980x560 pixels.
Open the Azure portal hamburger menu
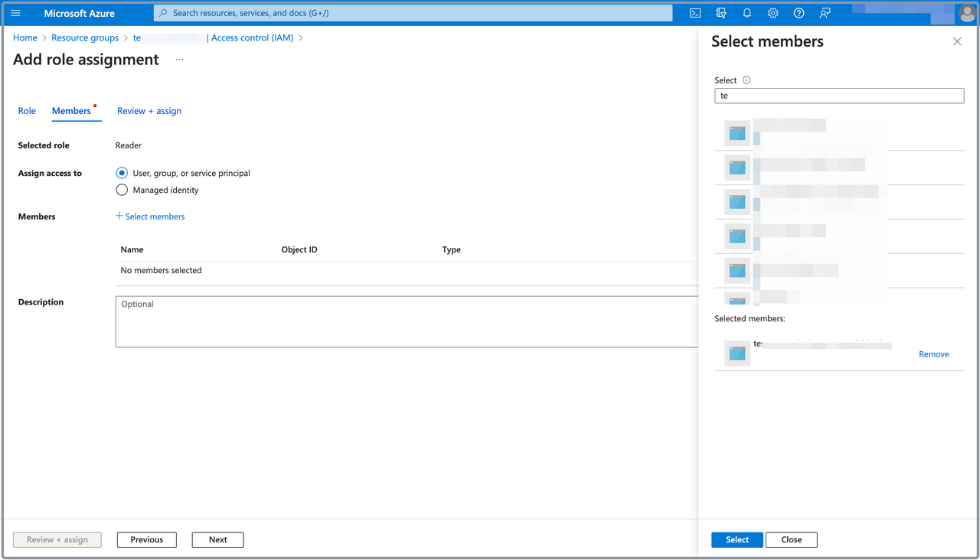click(15, 13)
